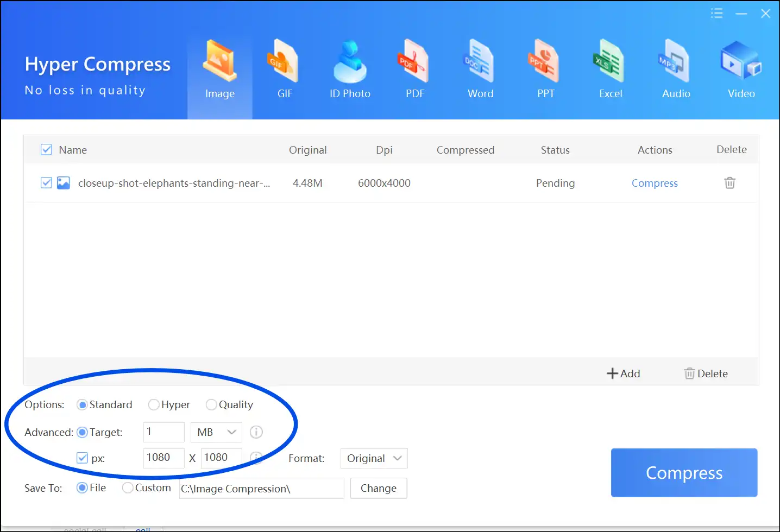Screen dimensions: 780x532
Task: Select the Hyper compression option
Action: (169, 404)
